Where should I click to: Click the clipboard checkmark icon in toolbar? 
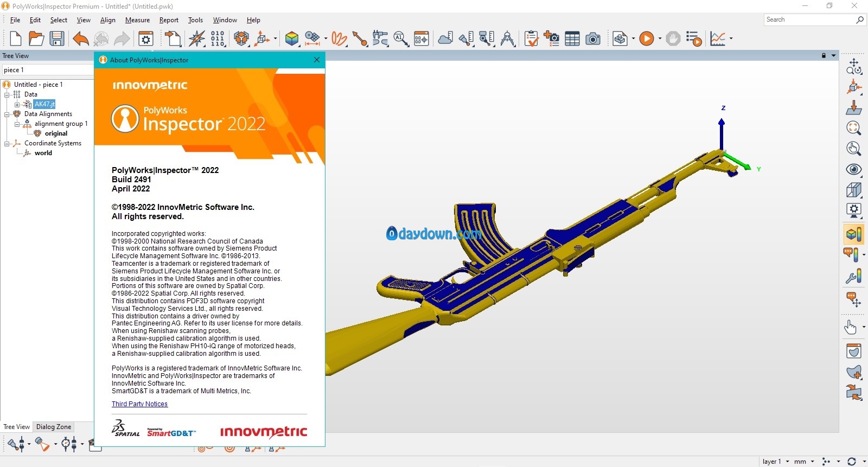coord(531,39)
